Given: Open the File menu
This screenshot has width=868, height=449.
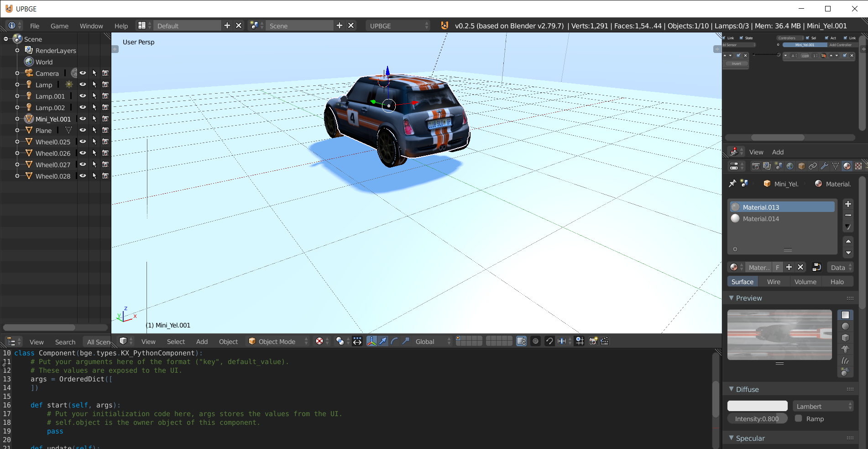Looking at the screenshot, I should [x=35, y=26].
